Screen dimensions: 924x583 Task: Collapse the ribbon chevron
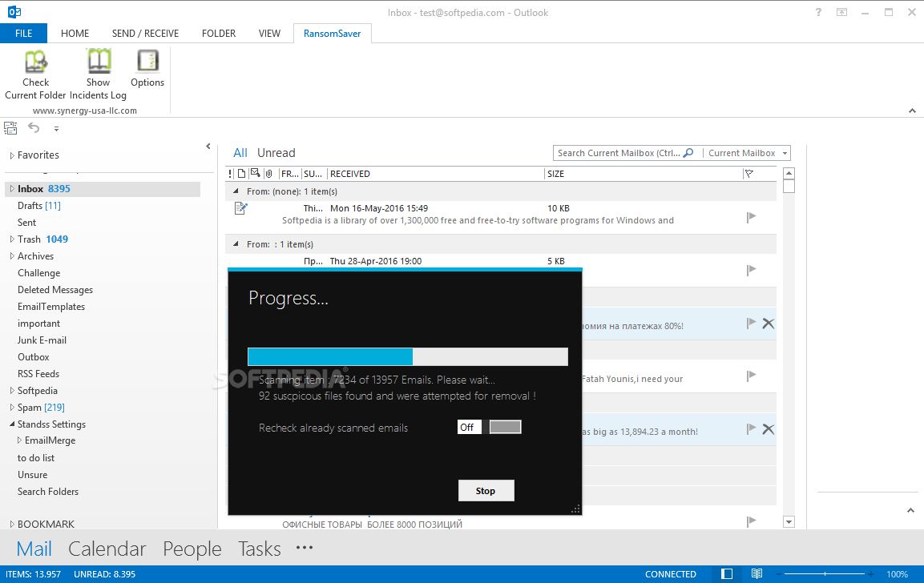pos(912,111)
